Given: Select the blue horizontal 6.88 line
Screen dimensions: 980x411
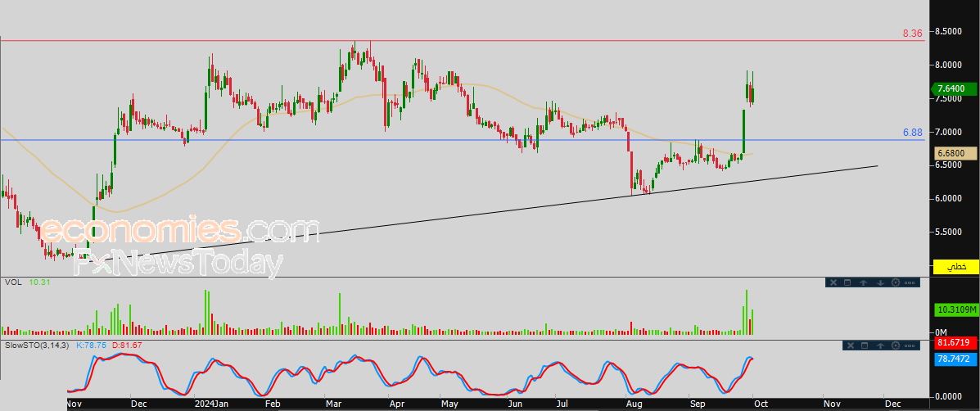Looking at the screenshot, I should coord(463,139).
